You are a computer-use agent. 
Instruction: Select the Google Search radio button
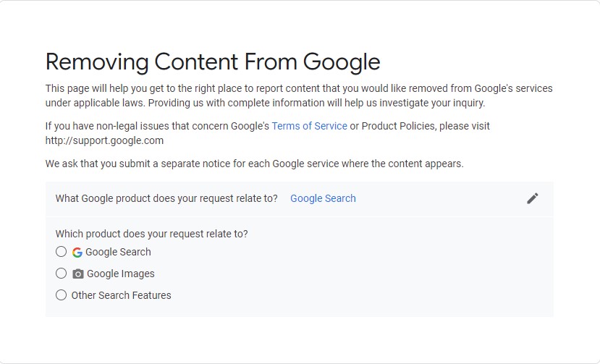pos(62,252)
